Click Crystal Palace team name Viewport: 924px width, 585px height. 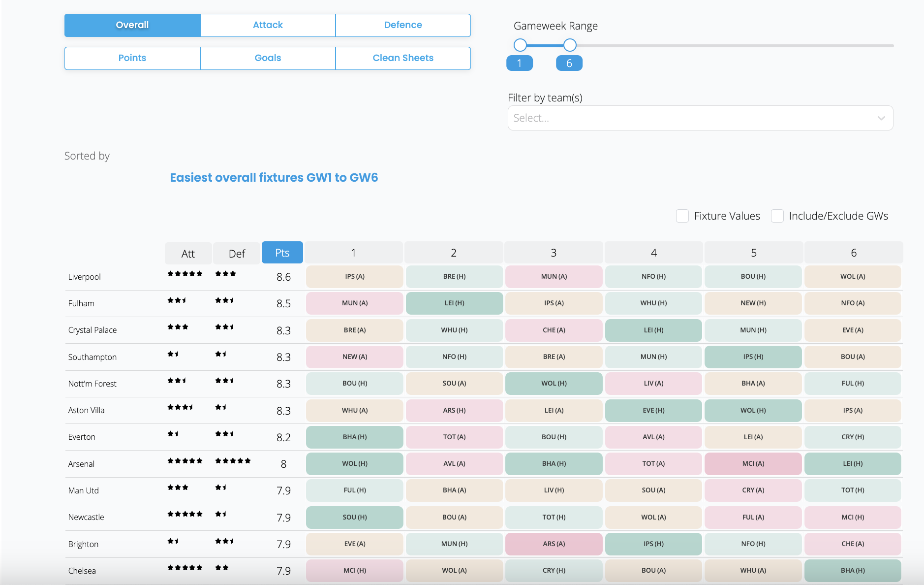(92, 330)
